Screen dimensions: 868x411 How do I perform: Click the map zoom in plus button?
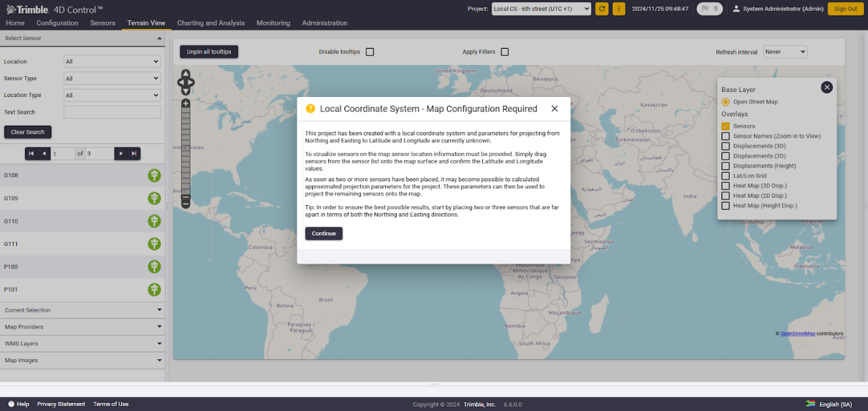pyautogui.click(x=185, y=103)
